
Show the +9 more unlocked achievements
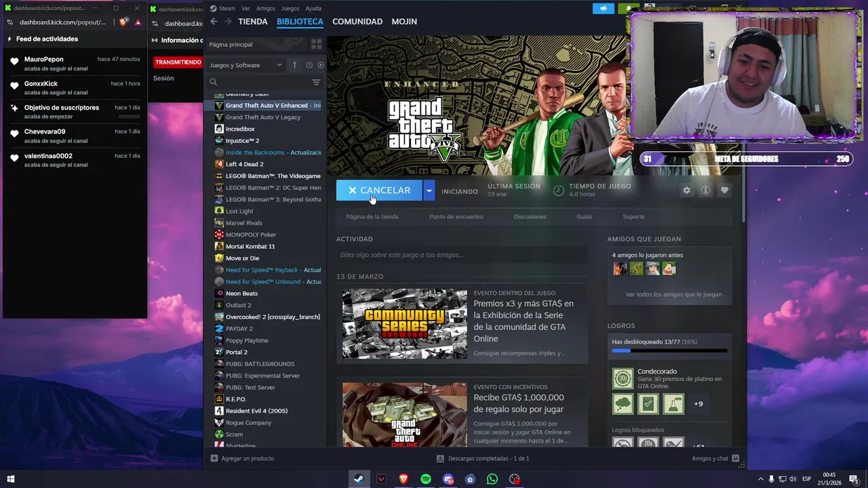coord(698,404)
